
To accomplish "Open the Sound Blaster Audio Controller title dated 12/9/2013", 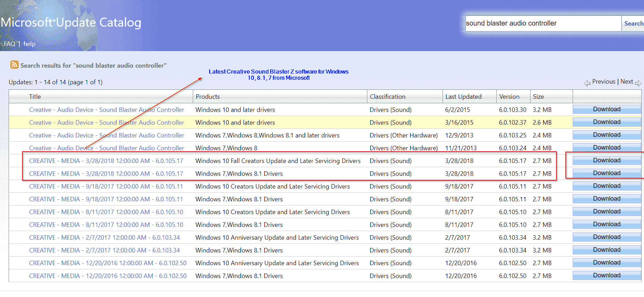I will [107, 135].
